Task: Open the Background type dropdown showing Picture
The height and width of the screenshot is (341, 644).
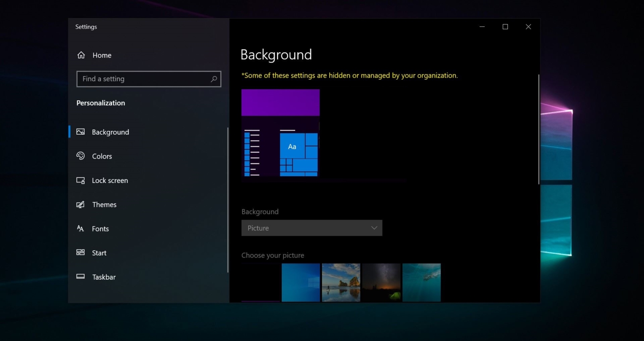Action: pyautogui.click(x=312, y=228)
